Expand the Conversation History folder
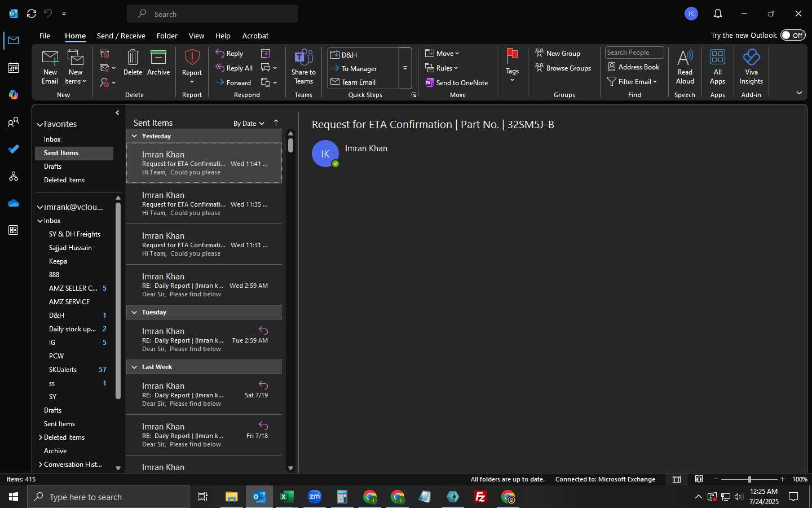 coord(41,465)
